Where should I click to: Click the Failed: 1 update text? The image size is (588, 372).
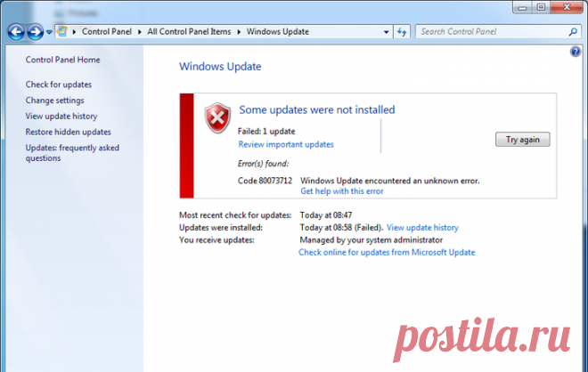coord(266,132)
